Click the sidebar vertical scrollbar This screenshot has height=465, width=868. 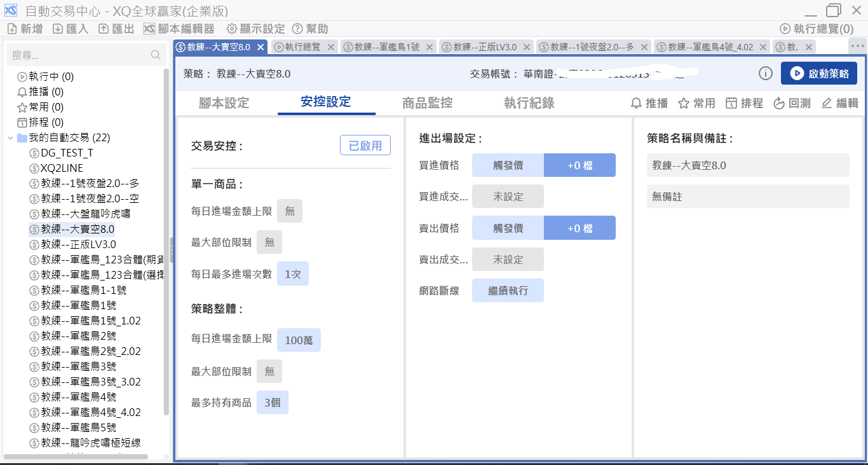pyautogui.click(x=166, y=242)
